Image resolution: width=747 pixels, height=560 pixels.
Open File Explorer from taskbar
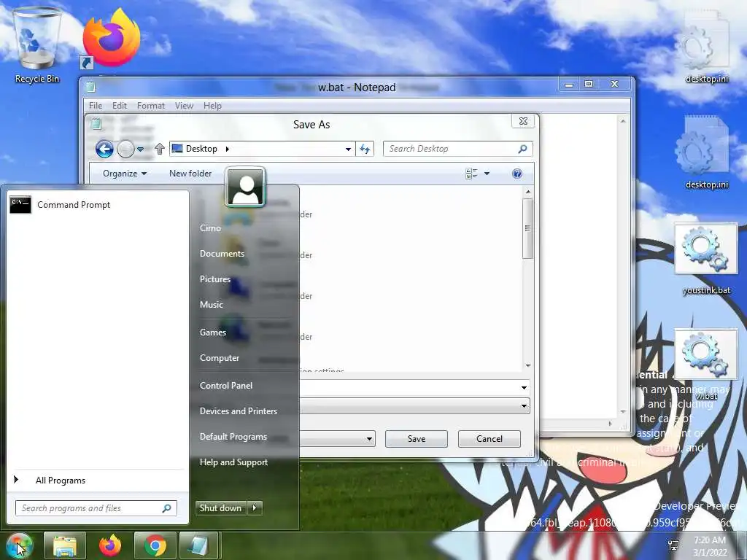coord(65,545)
